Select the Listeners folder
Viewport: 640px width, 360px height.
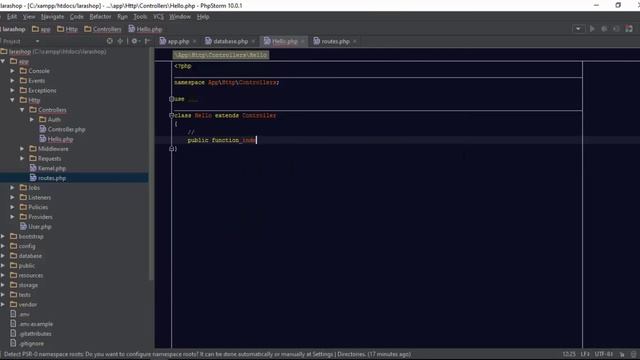(x=35, y=198)
